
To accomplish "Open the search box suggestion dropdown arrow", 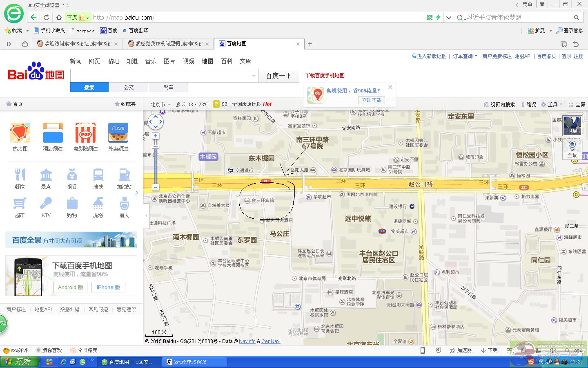I will (253, 76).
